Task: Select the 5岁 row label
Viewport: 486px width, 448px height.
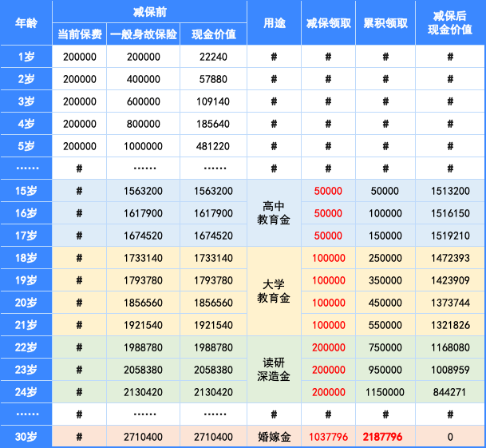Action: tap(26, 146)
